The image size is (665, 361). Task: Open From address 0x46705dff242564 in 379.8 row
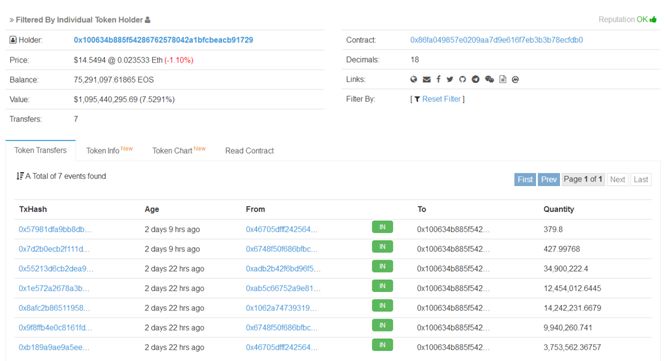pos(281,229)
